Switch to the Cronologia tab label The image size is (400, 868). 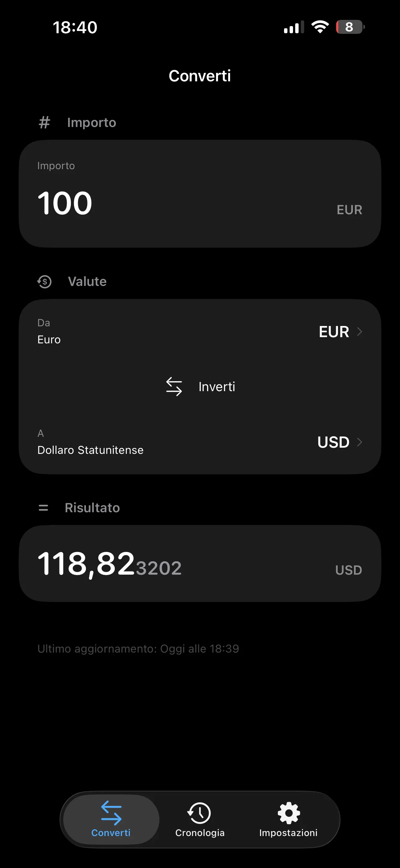click(x=200, y=833)
